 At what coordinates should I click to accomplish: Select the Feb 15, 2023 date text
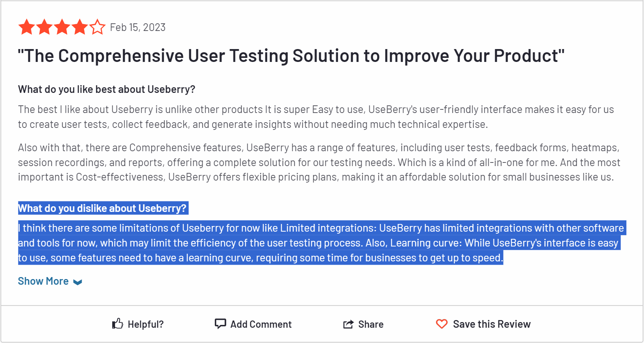[138, 27]
